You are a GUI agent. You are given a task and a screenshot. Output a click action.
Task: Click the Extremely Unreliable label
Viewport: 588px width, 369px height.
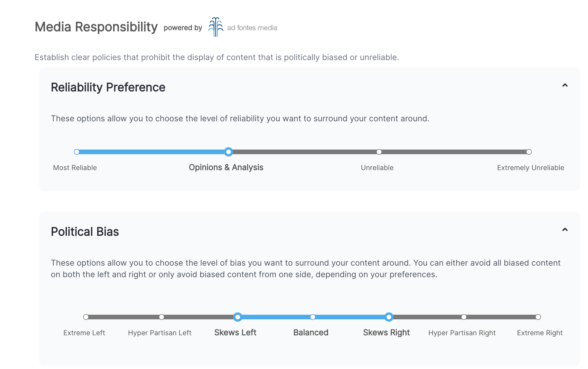(530, 168)
